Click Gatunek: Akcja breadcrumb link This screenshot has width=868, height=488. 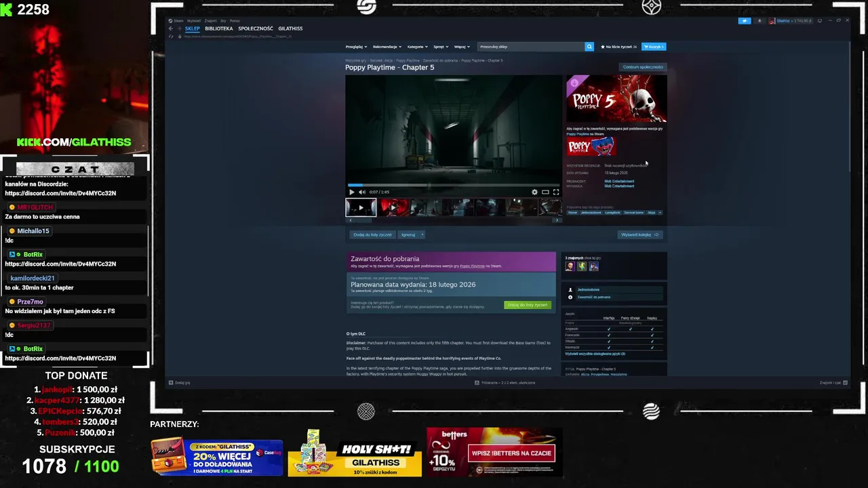coord(381,60)
